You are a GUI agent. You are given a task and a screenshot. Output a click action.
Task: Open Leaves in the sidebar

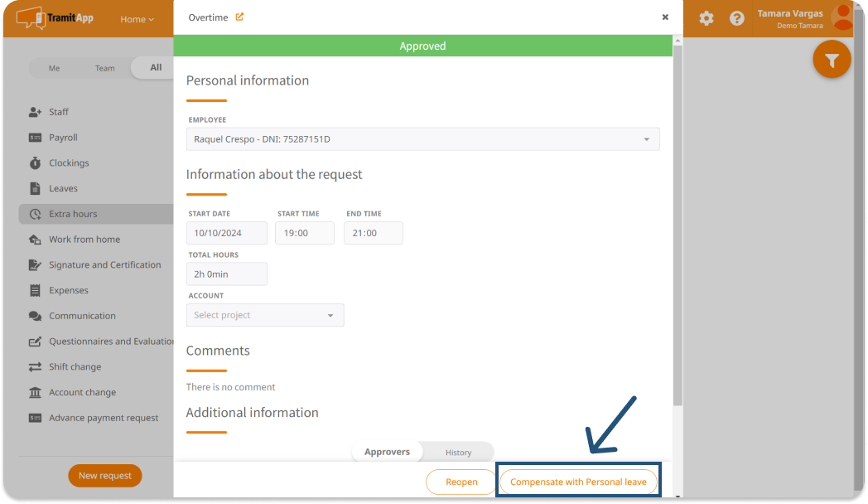(63, 188)
